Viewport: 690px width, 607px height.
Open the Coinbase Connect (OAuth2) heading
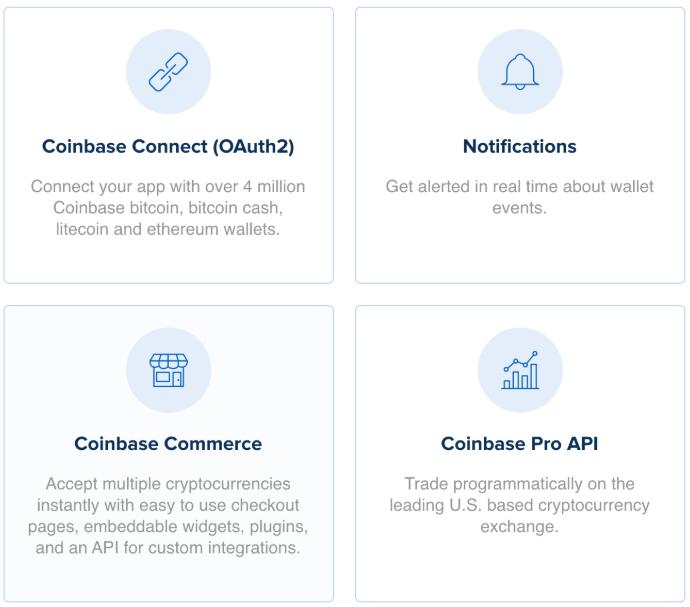[168, 147]
